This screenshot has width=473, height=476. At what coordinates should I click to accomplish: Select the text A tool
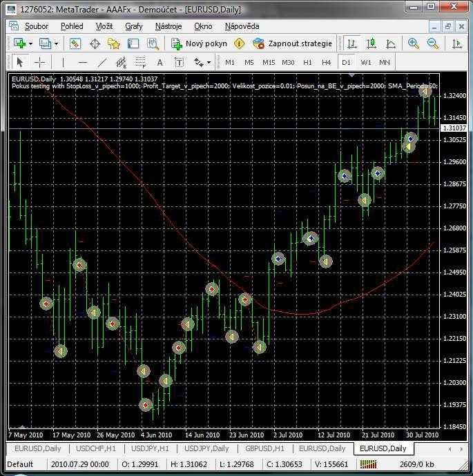pyautogui.click(x=160, y=62)
